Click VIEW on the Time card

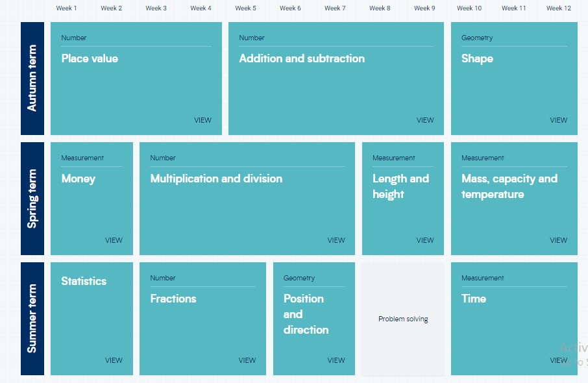coord(558,360)
